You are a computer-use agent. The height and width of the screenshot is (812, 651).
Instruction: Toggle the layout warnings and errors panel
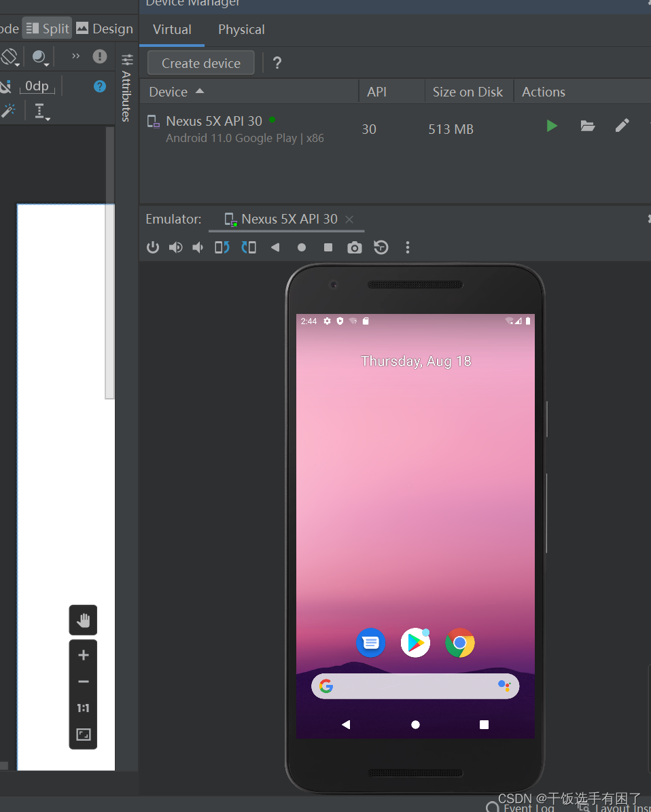point(99,57)
